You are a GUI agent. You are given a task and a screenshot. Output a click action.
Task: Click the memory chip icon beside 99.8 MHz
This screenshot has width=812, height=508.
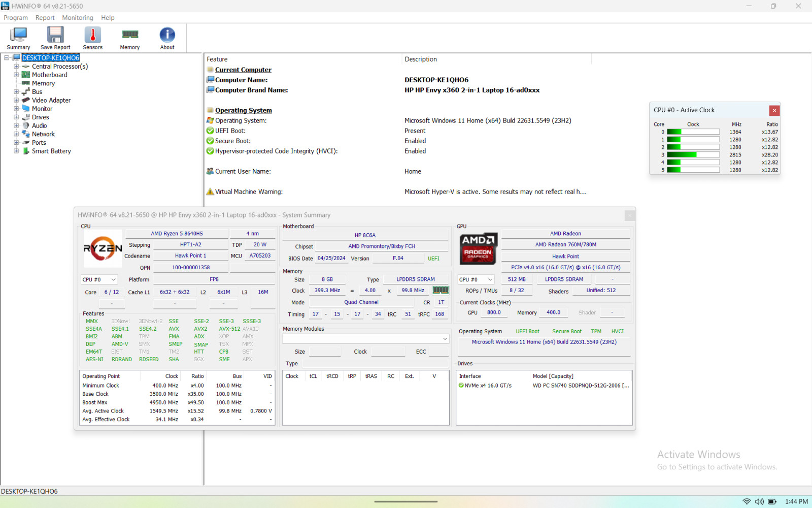(x=440, y=290)
